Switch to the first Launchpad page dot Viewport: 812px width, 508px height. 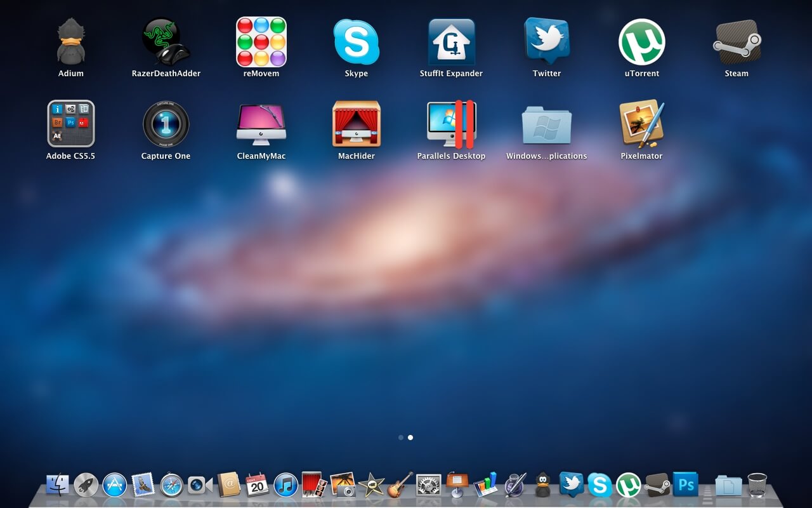(400, 438)
